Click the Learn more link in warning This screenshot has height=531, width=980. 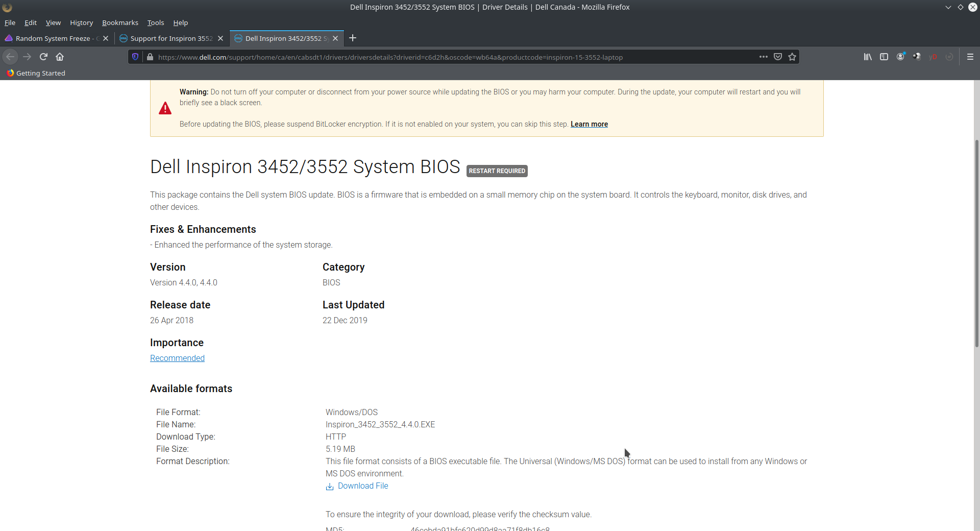[589, 124]
